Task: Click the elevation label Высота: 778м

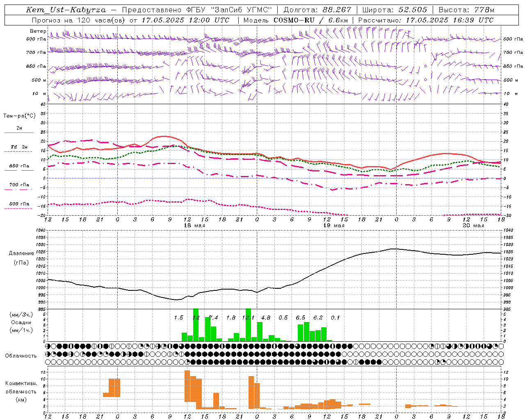Action: pyautogui.click(x=466, y=10)
